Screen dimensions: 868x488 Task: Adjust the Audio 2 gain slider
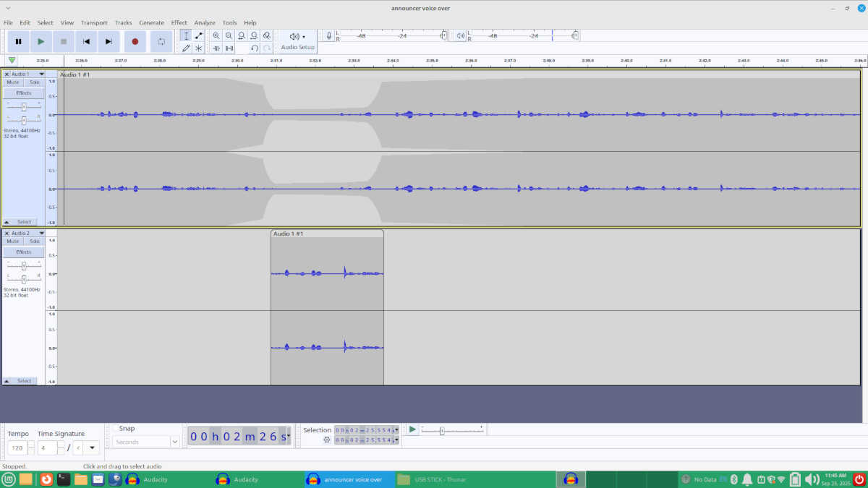(x=24, y=266)
